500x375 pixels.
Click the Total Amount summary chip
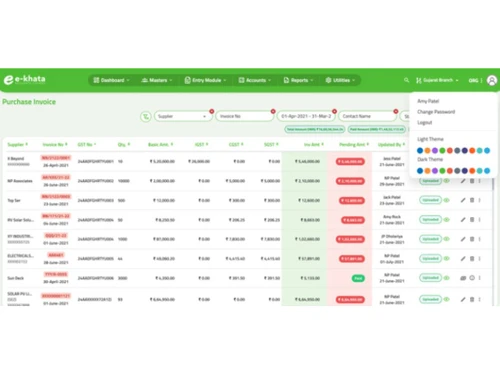(315, 129)
